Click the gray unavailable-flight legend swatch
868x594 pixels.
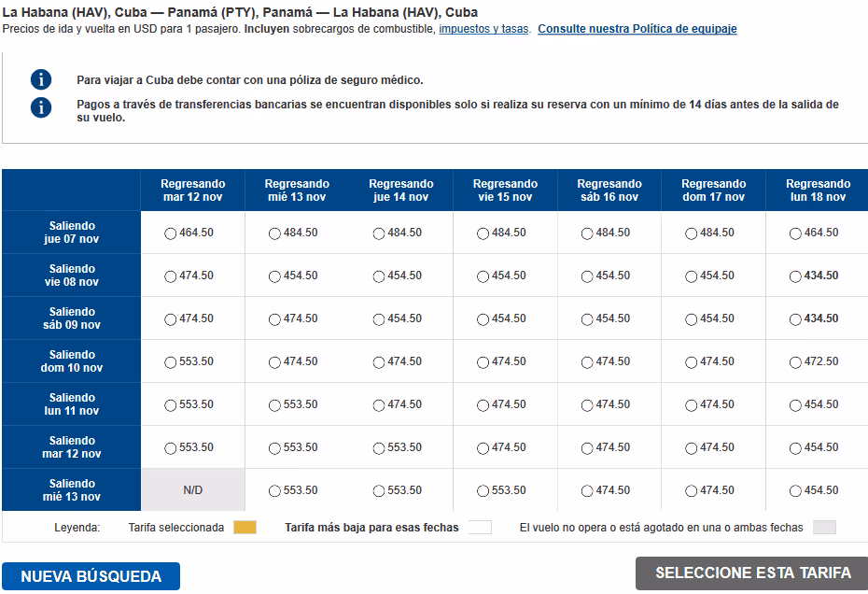click(824, 528)
